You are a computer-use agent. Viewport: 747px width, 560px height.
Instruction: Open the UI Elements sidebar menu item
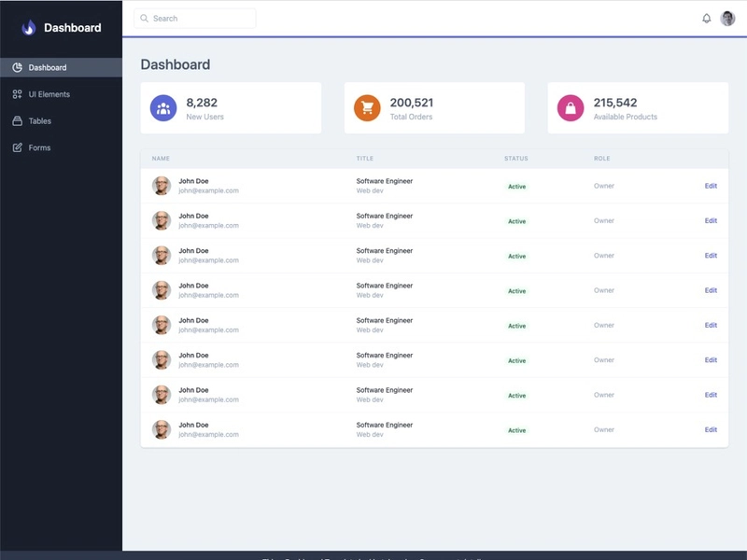pos(61,94)
